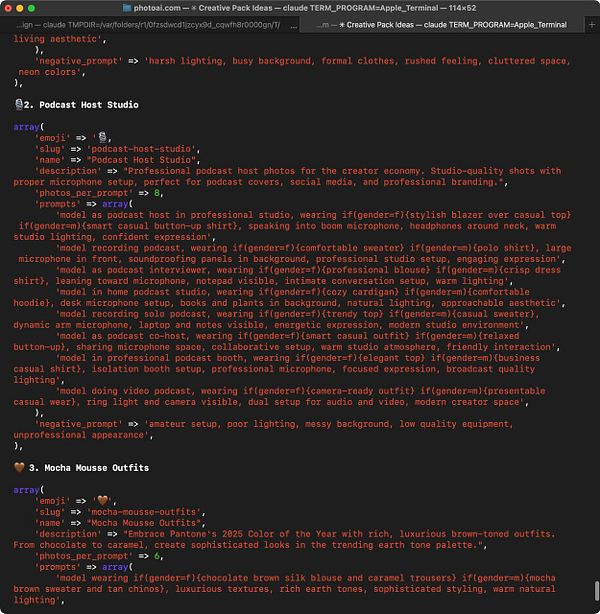Click the 'array(' keyword under Podcast Host Studio

pyautogui.click(x=29, y=127)
